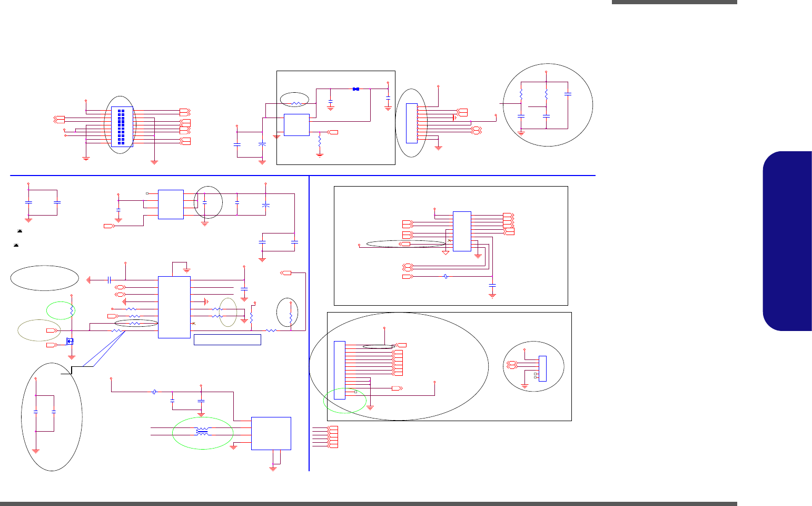This screenshot has height=506, width=812.
Task: Click the no-connect X on the central IC
Action: tap(194, 323)
